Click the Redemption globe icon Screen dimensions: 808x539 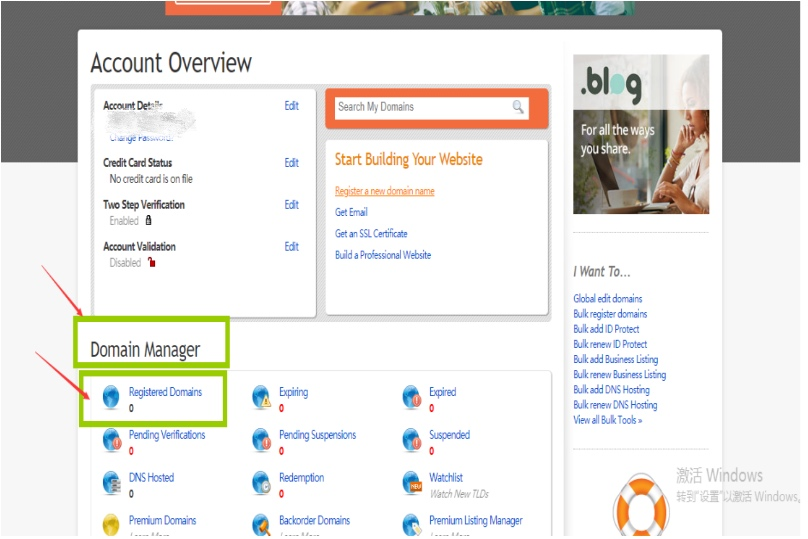tap(262, 483)
